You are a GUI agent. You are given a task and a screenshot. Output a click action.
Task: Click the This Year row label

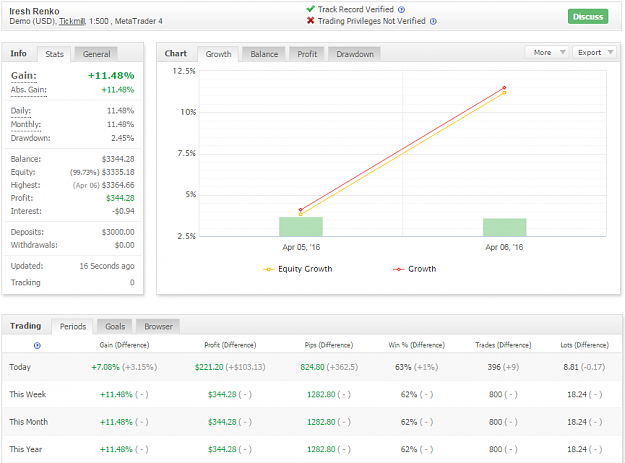click(26, 449)
